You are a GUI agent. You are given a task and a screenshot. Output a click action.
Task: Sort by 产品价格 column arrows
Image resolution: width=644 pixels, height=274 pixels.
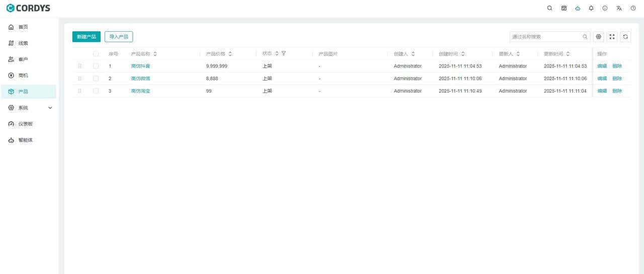coord(230,53)
